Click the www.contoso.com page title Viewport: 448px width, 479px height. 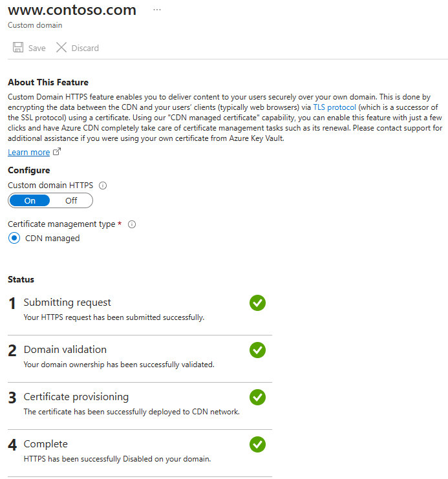[72, 10]
